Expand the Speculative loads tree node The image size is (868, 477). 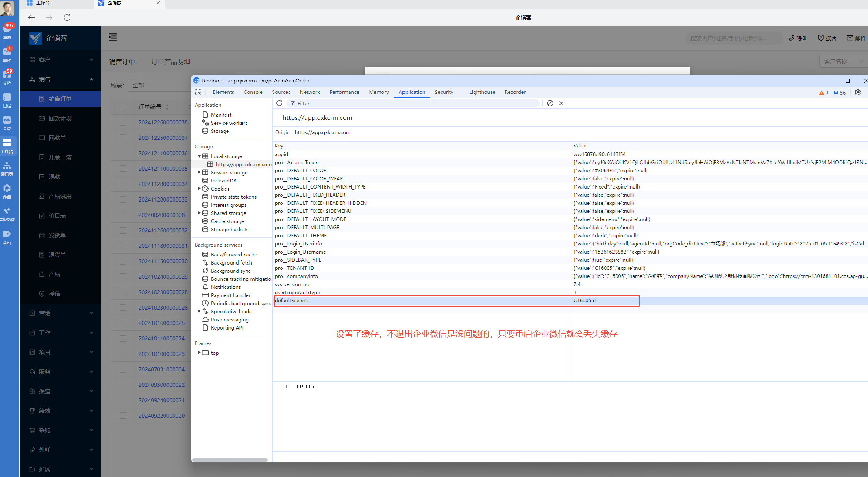pos(199,311)
